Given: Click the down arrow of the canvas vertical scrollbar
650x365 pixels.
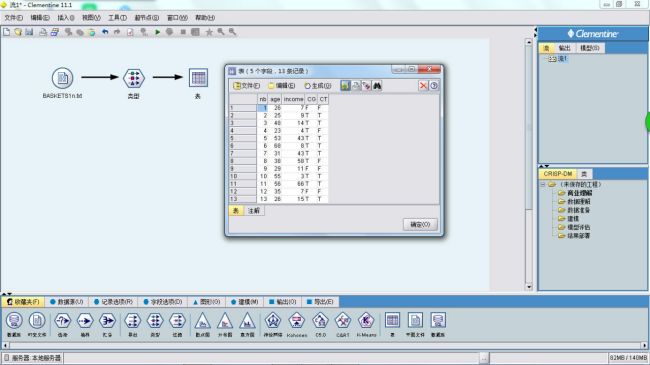Looking at the screenshot, I should point(529,286).
